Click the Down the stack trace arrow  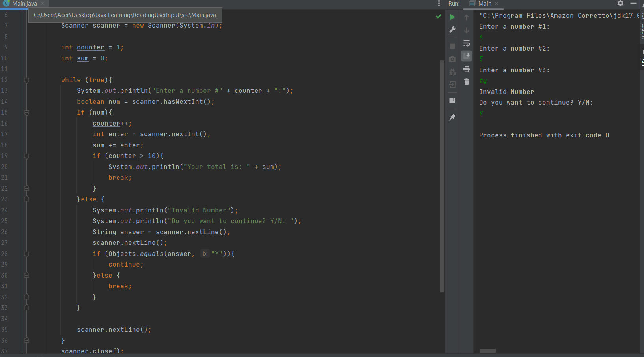(467, 30)
